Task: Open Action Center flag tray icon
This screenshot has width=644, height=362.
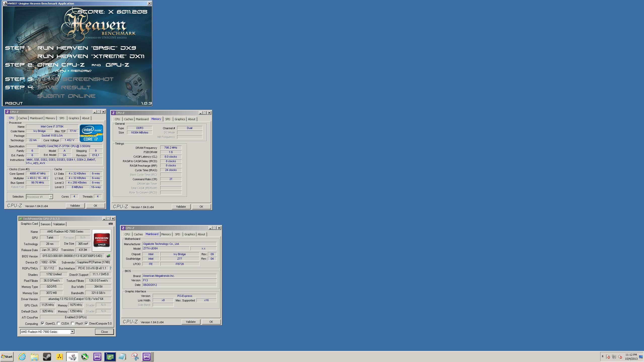Action: pos(608,357)
